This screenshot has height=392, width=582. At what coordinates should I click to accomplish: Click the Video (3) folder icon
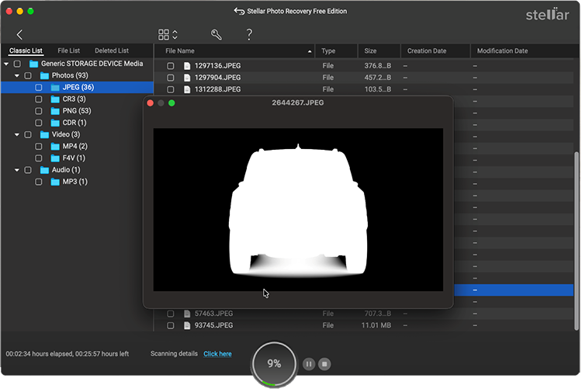44,135
